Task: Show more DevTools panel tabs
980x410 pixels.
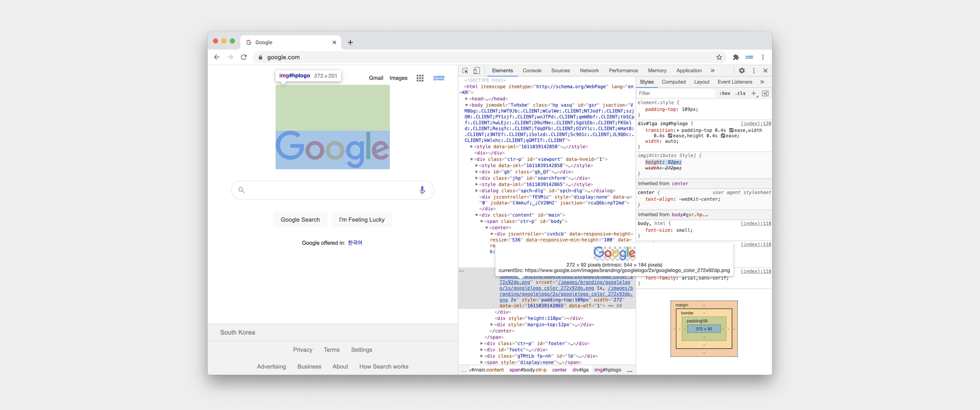Action: 713,71
